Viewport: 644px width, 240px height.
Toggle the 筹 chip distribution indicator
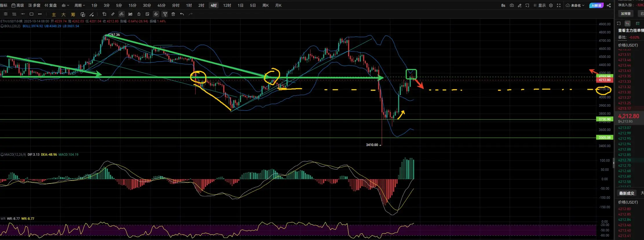pyautogui.click(x=73, y=14)
